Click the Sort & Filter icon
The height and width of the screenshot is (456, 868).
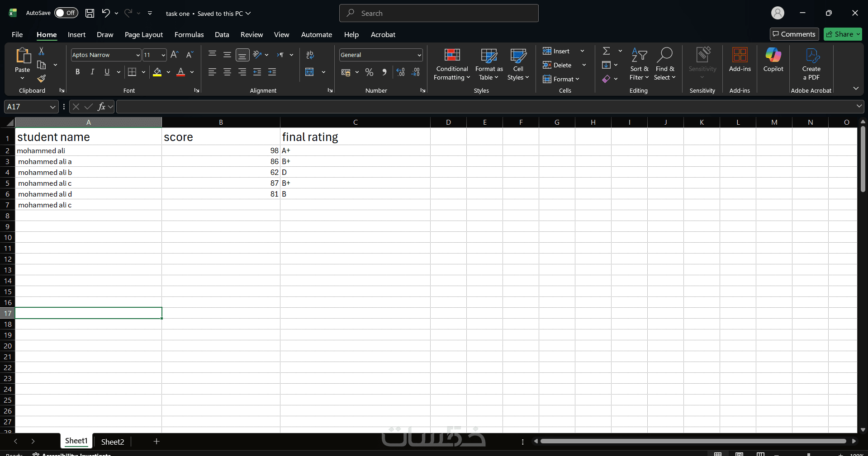639,55
